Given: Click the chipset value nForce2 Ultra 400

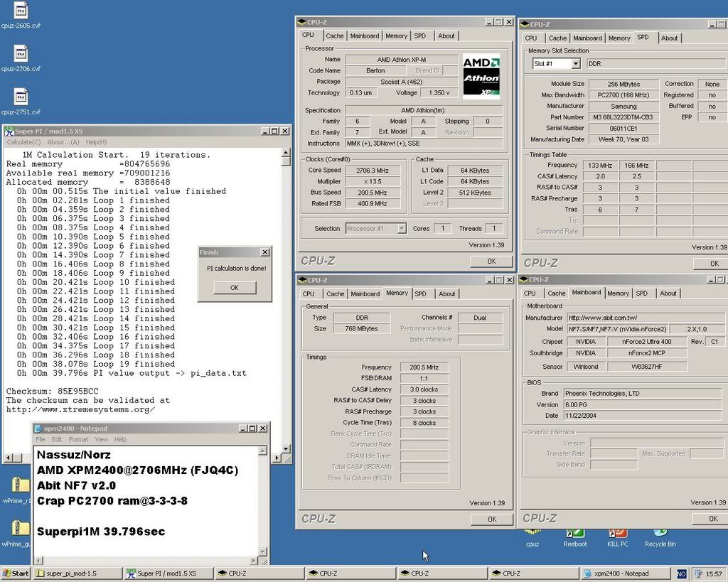Looking at the screenshot, I should (x=646, y=342).
